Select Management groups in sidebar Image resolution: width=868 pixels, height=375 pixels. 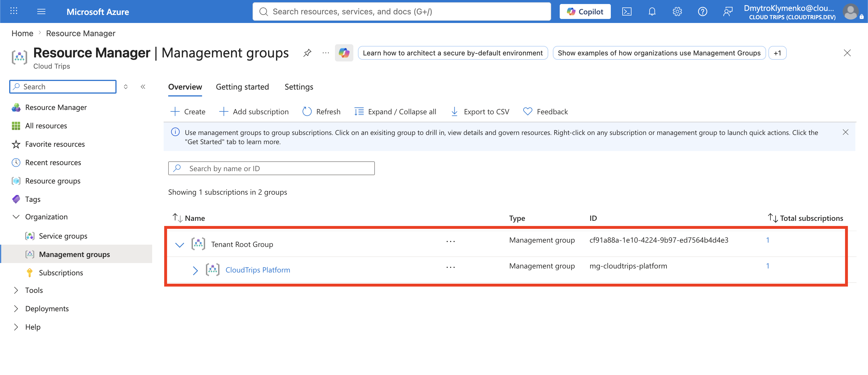(x=74, y=254)
